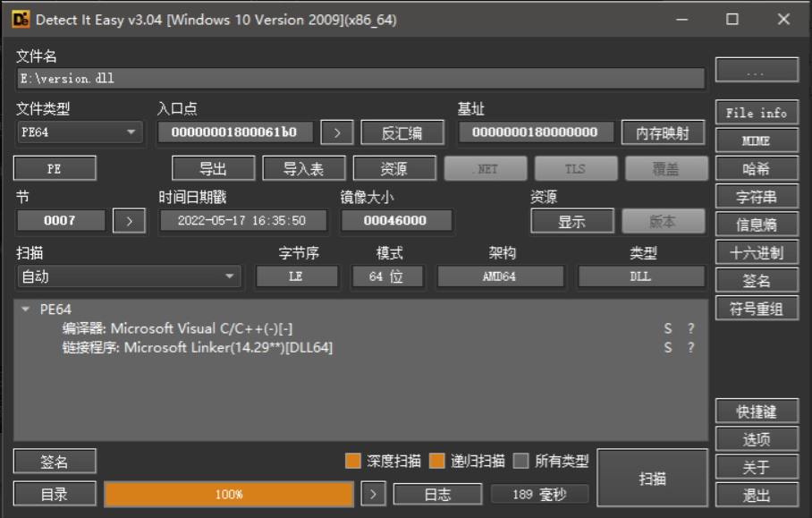Open the File info panel

pyautogui.click(x=757, y=113)
